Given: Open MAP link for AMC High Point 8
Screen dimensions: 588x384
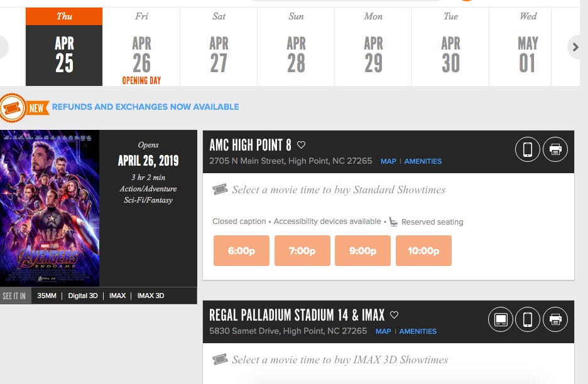Looking at the screenshot, I should [x=388, y=161].
